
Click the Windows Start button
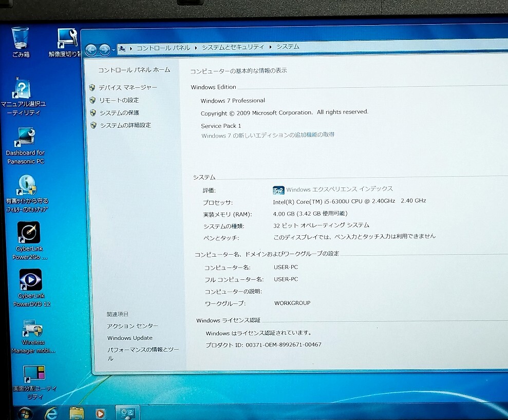[x=25, y=414]
